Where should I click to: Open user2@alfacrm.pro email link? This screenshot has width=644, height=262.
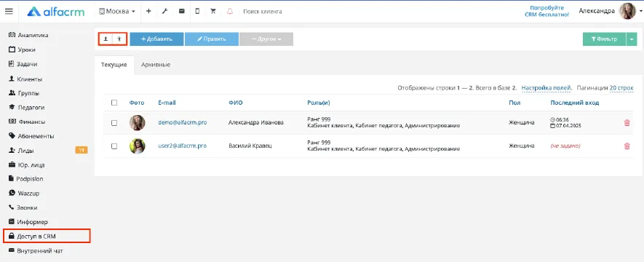pyautogui.click(x=183, y=146)
